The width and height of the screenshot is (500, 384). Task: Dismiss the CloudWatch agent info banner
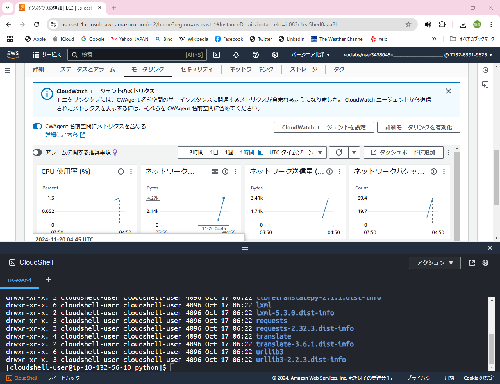click(449, 91)
